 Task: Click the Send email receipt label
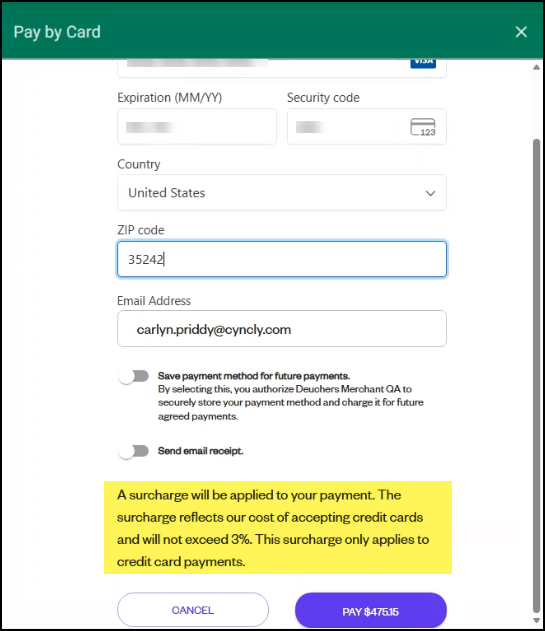200,451
